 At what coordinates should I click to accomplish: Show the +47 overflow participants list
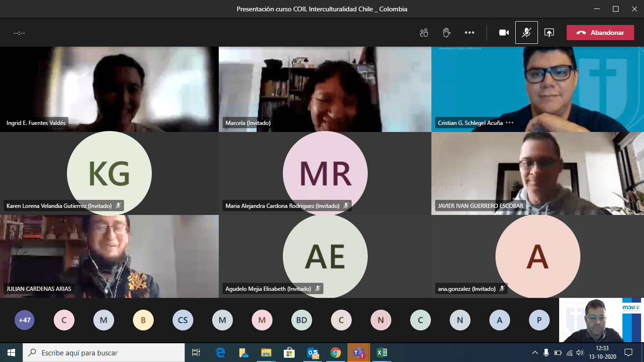click(25, 320)
